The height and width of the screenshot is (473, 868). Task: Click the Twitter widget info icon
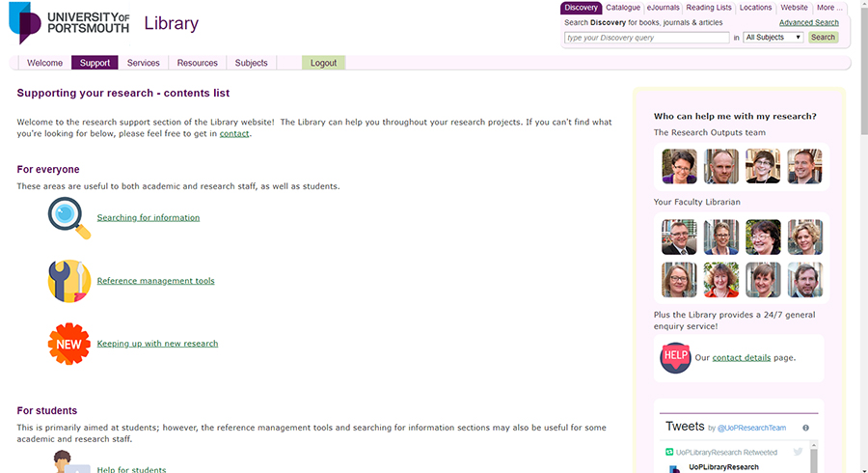tap(805, 428)
